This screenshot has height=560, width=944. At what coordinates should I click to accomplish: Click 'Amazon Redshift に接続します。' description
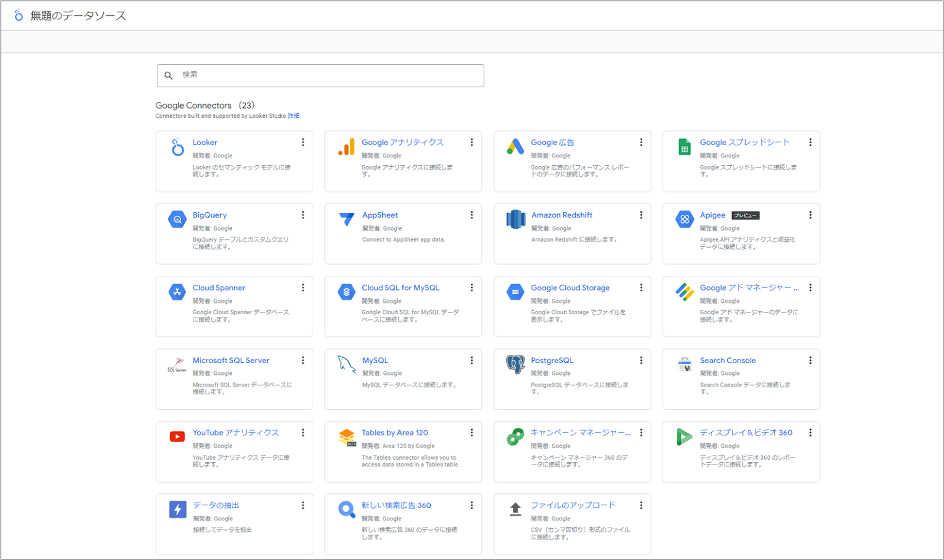574,240
